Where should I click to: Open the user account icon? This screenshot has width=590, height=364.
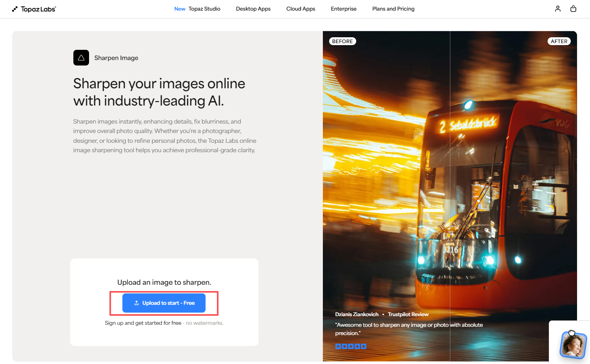pyautogui.click(x=557, y=9)
